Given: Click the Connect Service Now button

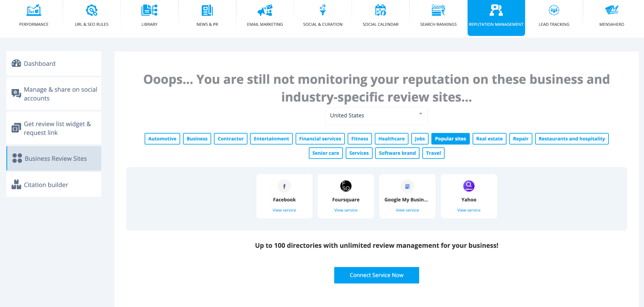Looking at the screenshot, I should 376,275.
